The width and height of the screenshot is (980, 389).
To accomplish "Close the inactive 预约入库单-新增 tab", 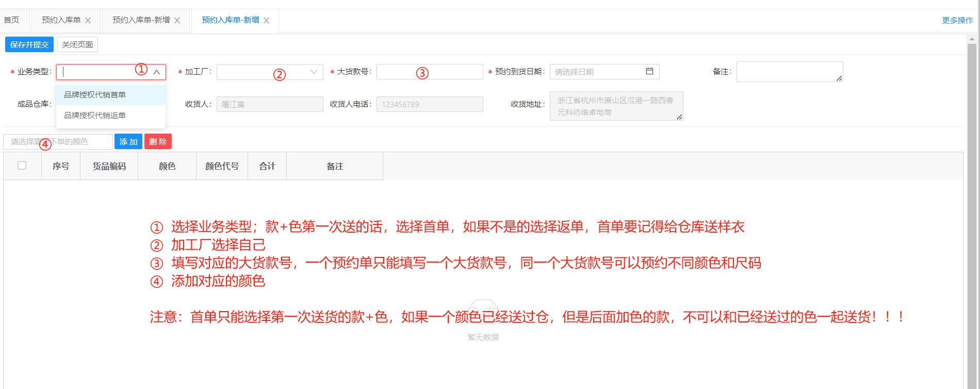I will 177,21.
